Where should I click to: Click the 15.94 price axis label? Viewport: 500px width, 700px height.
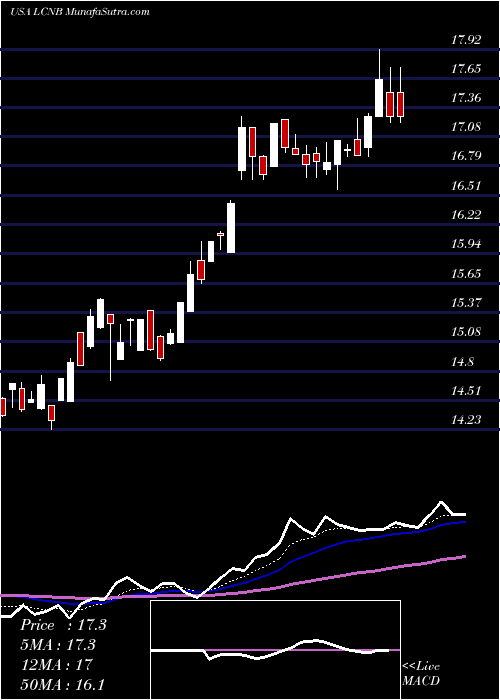(466, 244)
